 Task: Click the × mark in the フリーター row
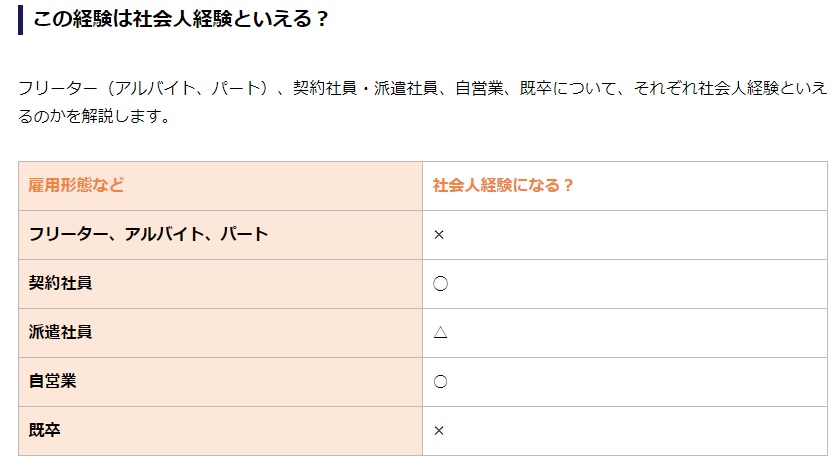(439, 235)
